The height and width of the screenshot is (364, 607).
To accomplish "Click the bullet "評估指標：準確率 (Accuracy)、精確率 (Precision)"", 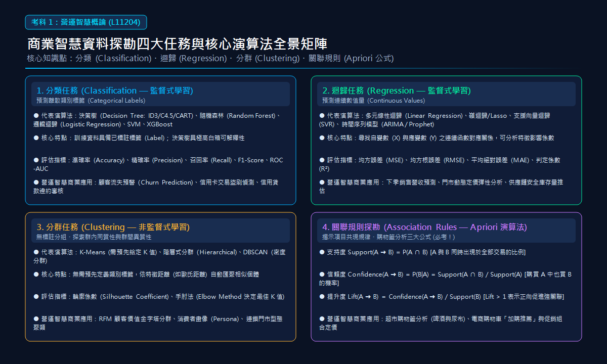I will coord(158,164).
